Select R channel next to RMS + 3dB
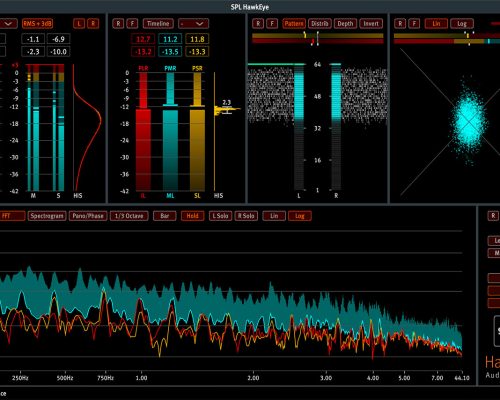This screenshot has height=400, width=500. pyautogui.click(x=93, y=24)
